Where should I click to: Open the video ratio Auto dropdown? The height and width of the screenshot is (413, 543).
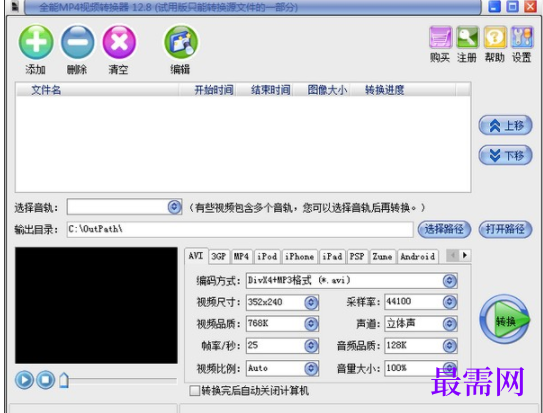(x=311, y=368)
